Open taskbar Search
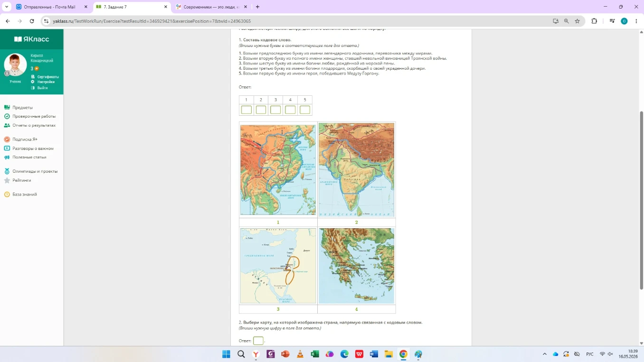644x362 pixels. [241, 354]
